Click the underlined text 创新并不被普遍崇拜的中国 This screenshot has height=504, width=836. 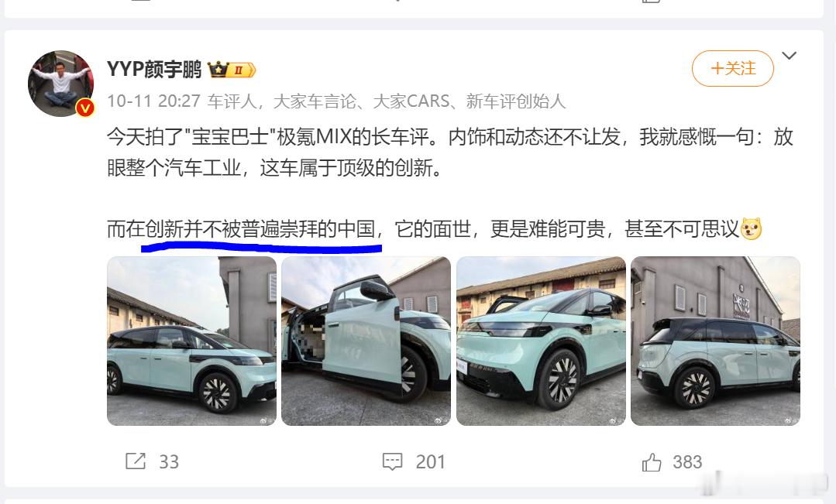point(260,229)
